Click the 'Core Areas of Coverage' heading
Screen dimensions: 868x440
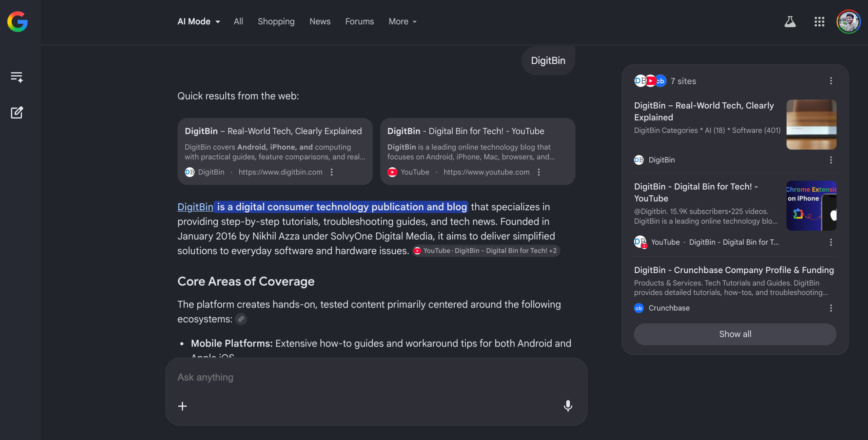(246, 281)
